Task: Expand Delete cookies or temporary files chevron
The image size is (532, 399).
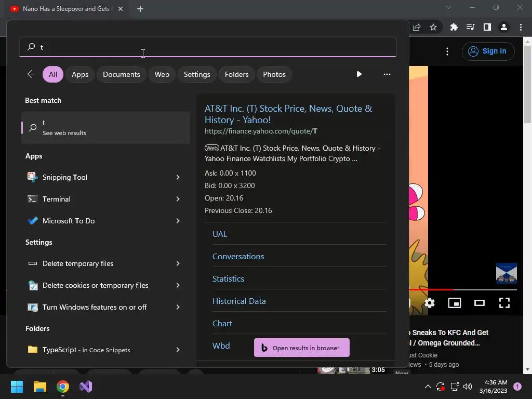Action: 178,285
